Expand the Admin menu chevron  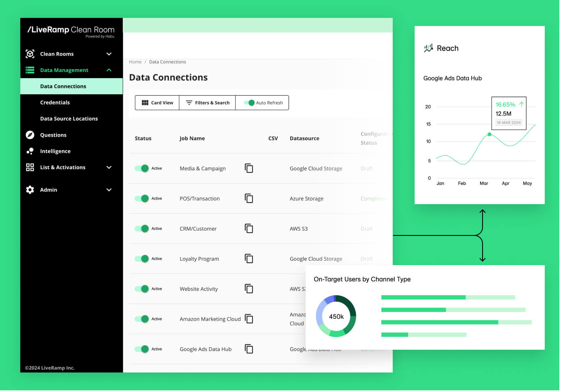[x=109, y=190]
